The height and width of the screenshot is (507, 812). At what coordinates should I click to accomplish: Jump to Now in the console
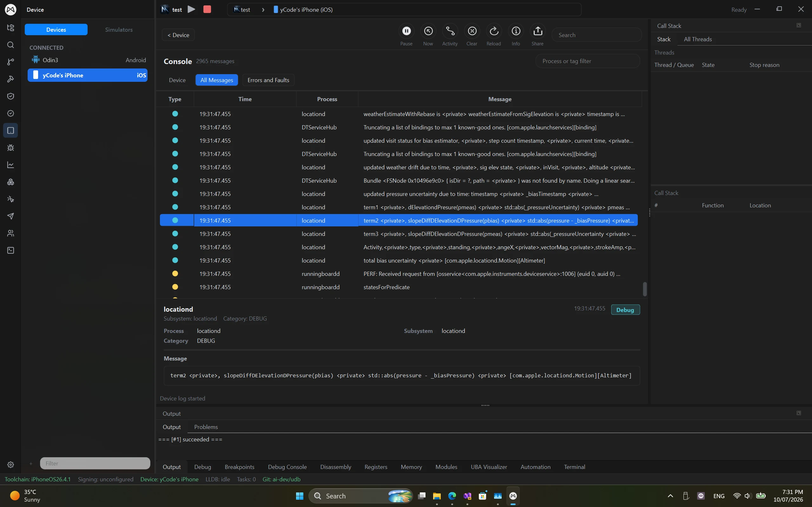(x=428, y=31)
